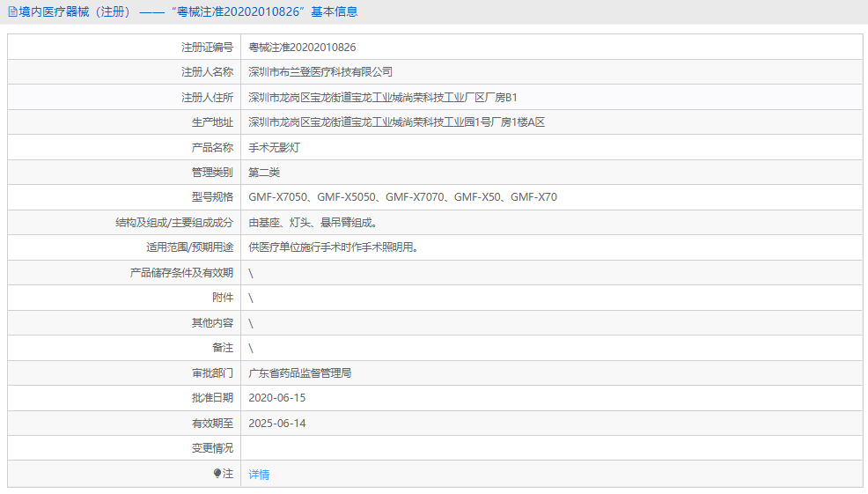The image size is (868, 494).
Task: Click the document icon in the page header
Action: 12,11
